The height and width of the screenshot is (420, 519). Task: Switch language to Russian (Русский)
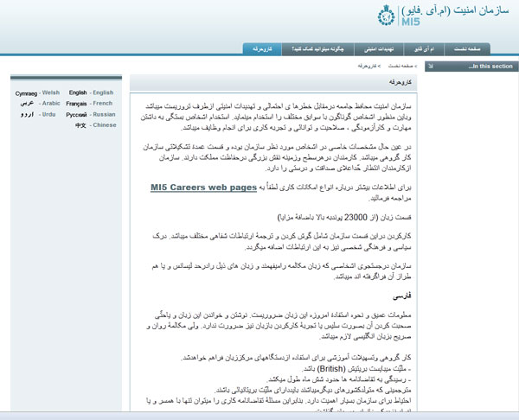91,114
